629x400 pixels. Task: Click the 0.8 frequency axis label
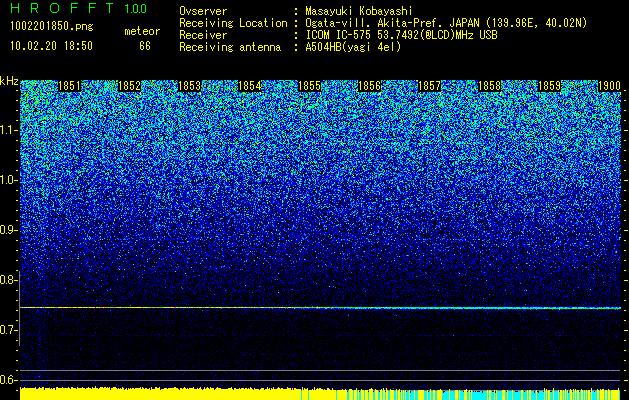tap(7, 280)
